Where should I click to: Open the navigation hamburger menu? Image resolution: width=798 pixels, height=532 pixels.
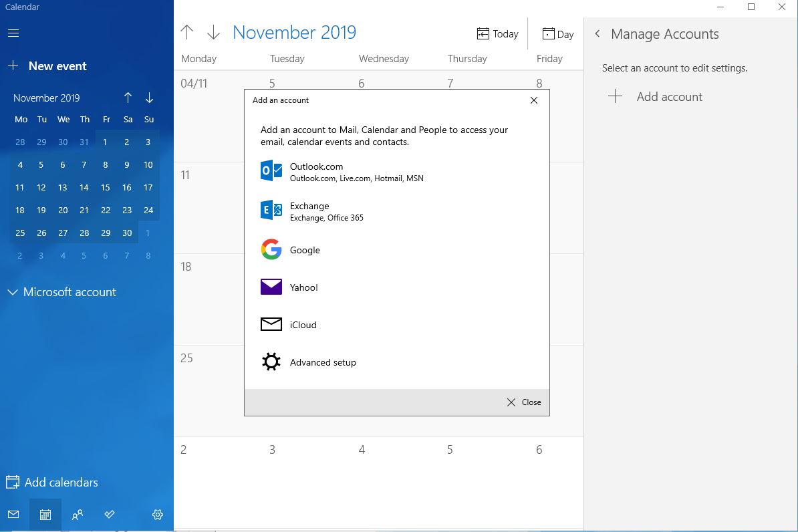point(13,33)
